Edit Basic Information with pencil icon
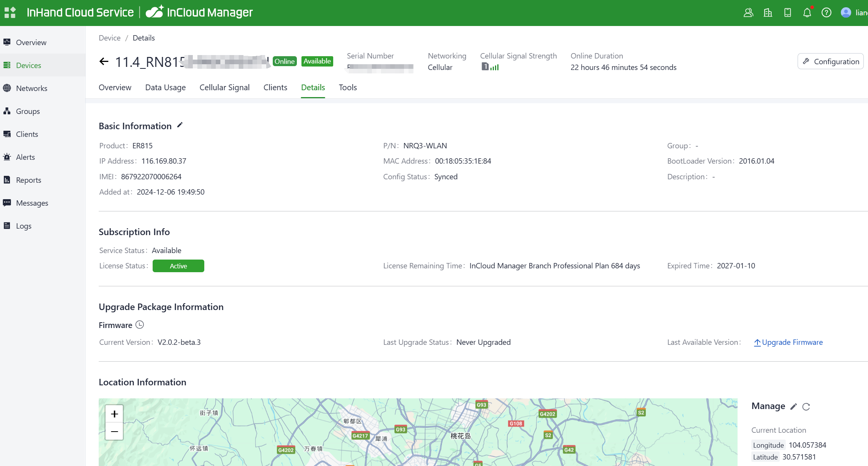This screenshot has height=466, width=868. [x=180, y=125]
